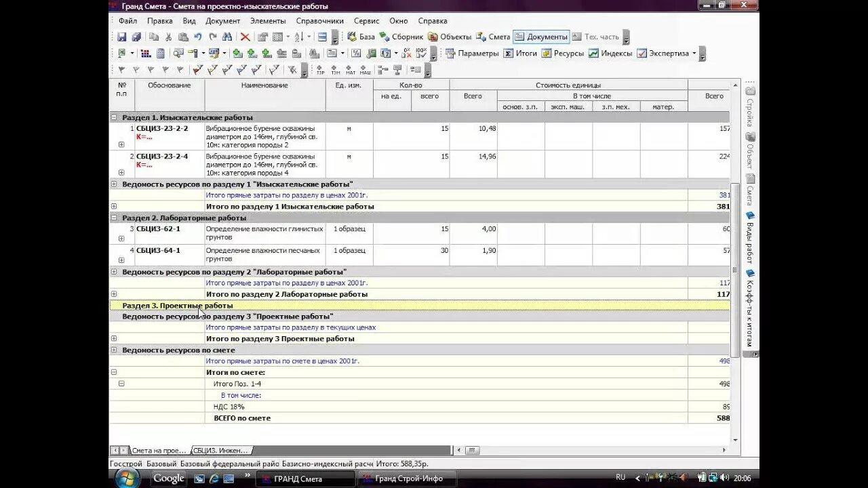Click the Copy icon in toolbar

coord(154,37)
